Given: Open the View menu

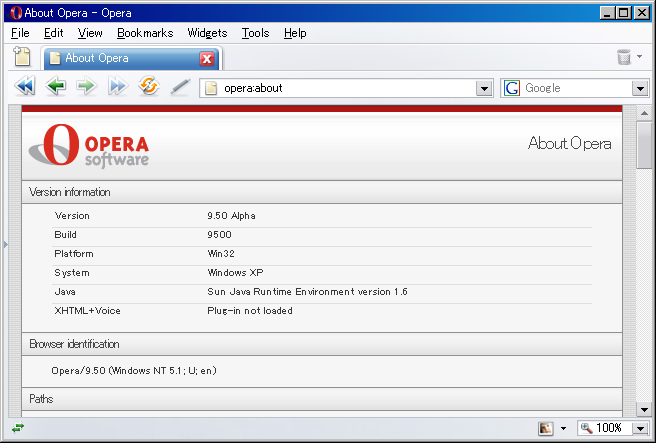Looking at the screenshot, I should [90, 33].
